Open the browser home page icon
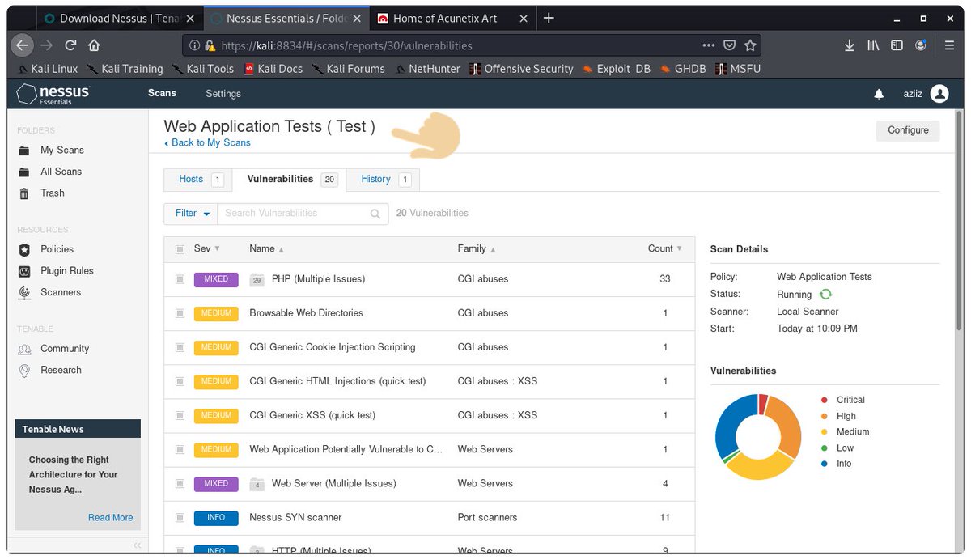 94,45
